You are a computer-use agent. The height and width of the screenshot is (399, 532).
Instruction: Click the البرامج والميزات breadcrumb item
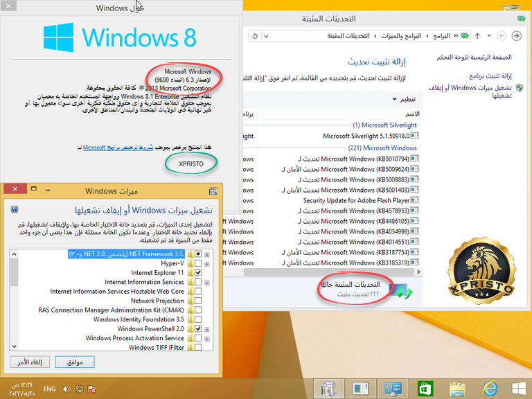[x=401, y=35]
